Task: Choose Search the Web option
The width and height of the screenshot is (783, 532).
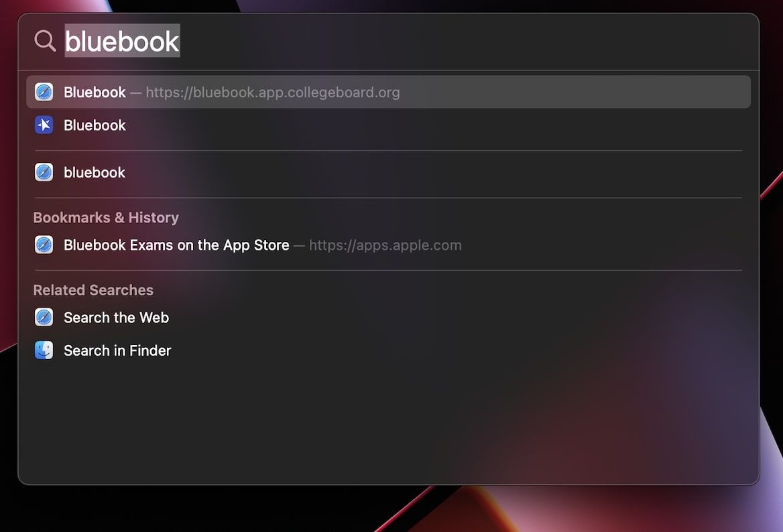Action: [x=115, y=317]
